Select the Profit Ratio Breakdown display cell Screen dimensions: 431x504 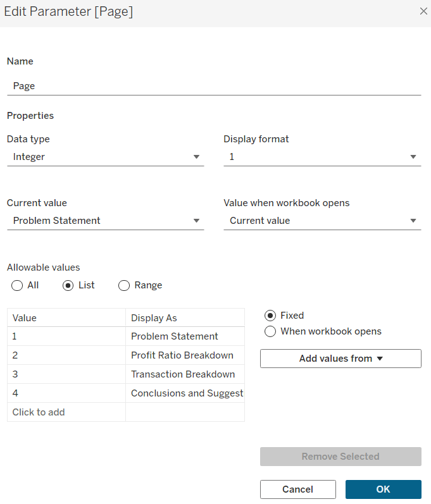(x=185, y=355)
